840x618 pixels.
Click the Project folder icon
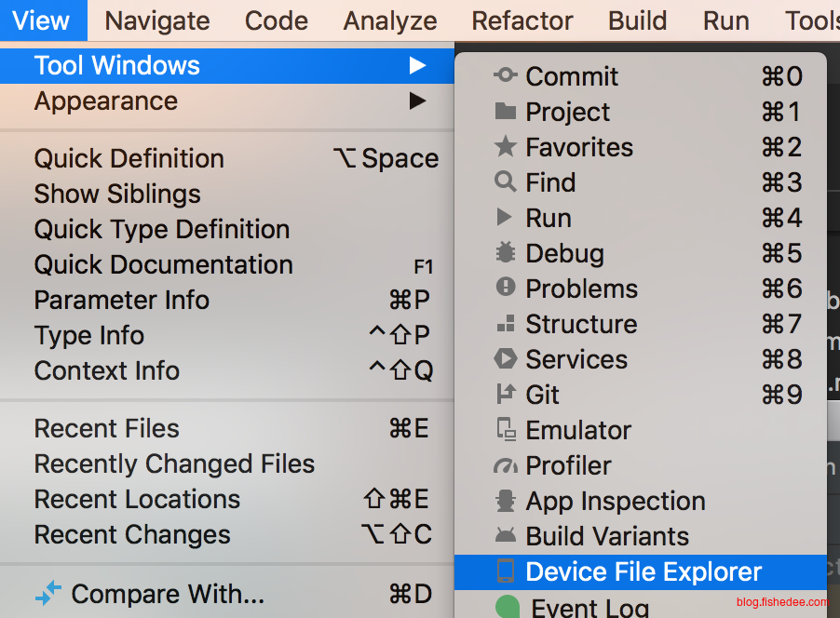pyautogui.click(x=505, y=112)
